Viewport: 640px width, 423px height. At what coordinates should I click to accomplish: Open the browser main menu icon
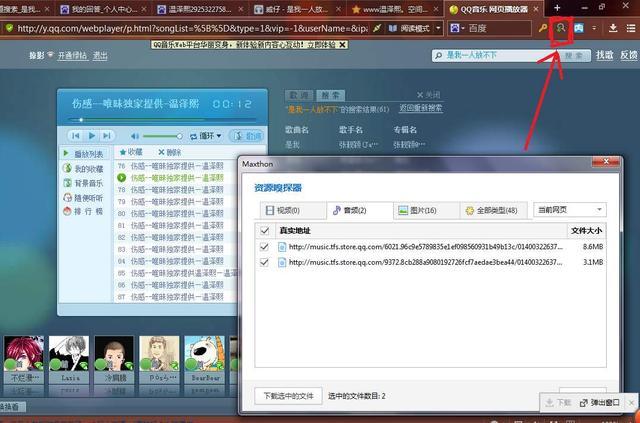coord(631,28)
